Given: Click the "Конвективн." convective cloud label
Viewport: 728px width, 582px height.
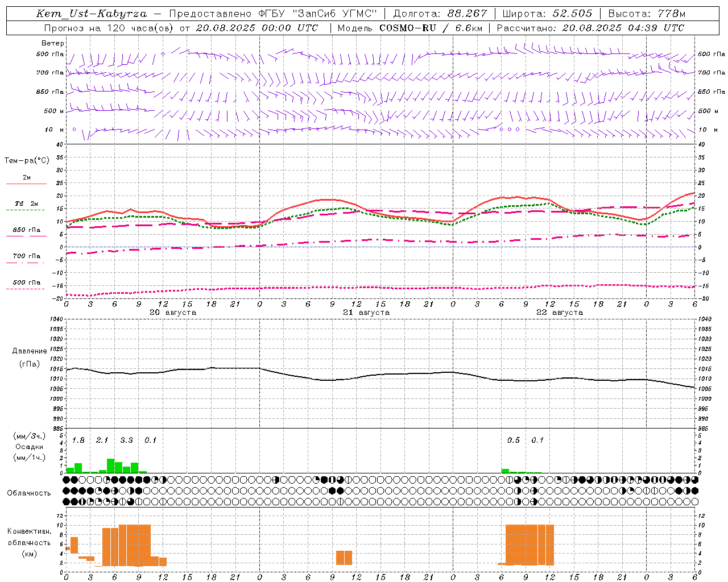Looking at the screenshot, I should tap(30, 531).
